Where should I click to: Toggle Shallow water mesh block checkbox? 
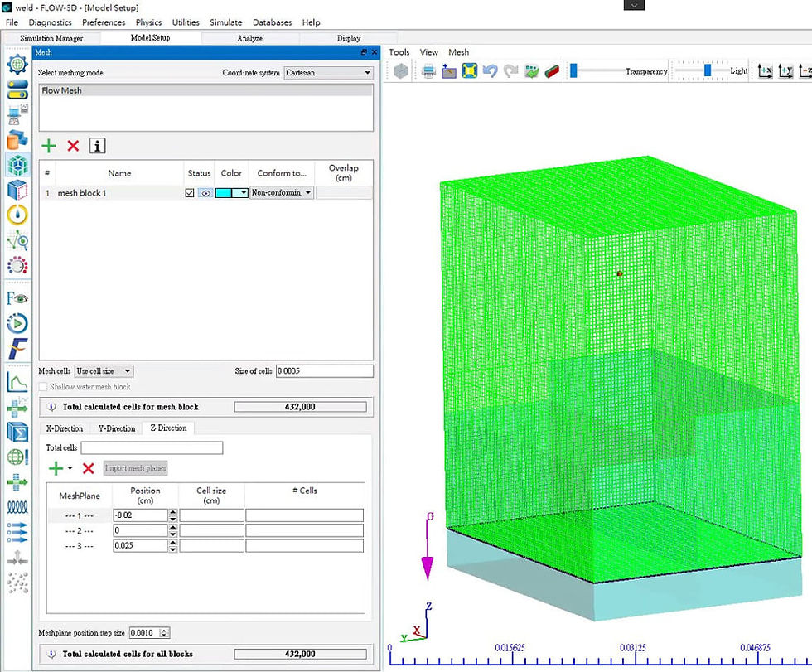coord(43,387)
